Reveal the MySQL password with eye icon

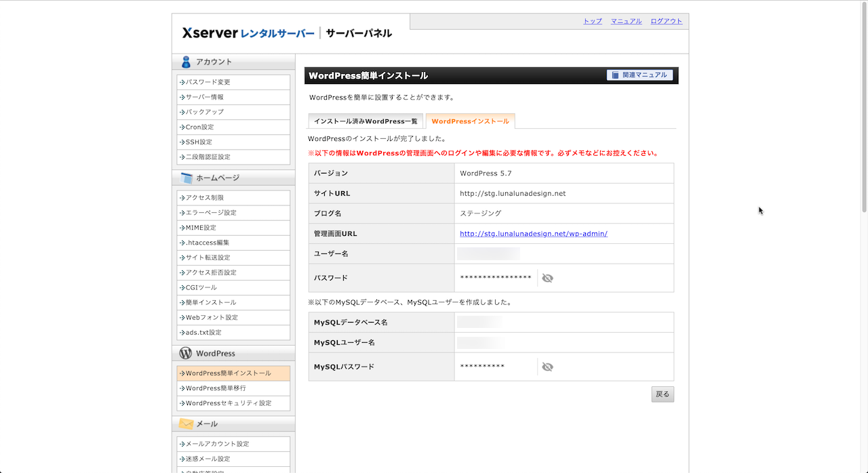[547, 367]
